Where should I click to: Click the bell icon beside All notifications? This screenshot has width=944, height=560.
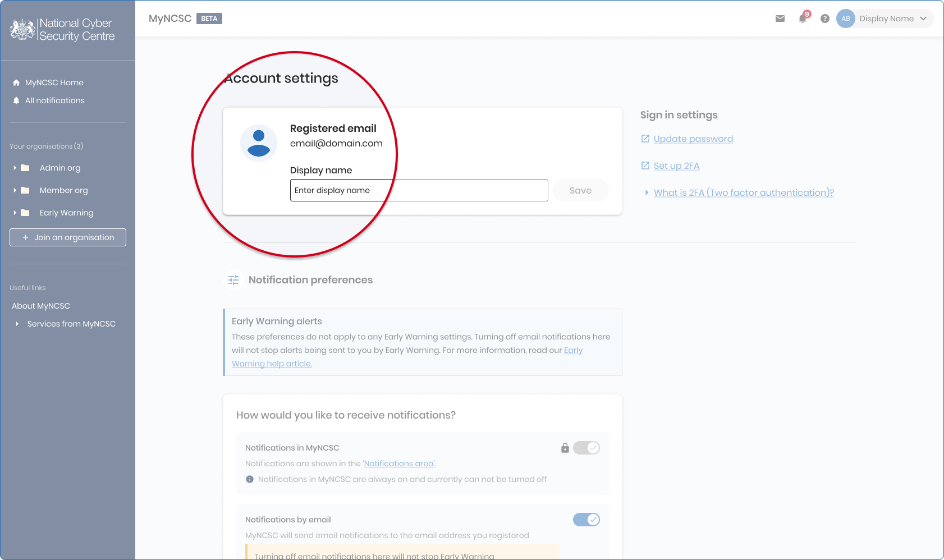pos(16,100)
